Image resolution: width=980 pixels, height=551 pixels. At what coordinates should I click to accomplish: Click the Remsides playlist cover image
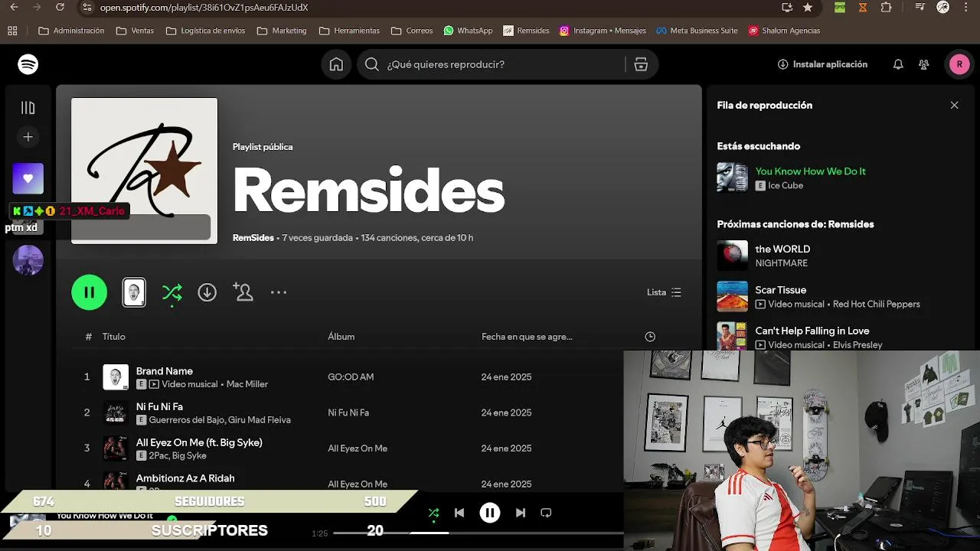pyautogui.click(x=144, y=171)
